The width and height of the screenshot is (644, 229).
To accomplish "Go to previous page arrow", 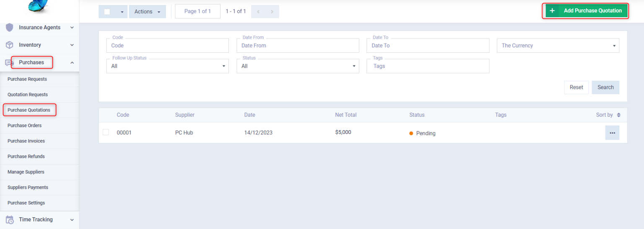I will (258, 12).
